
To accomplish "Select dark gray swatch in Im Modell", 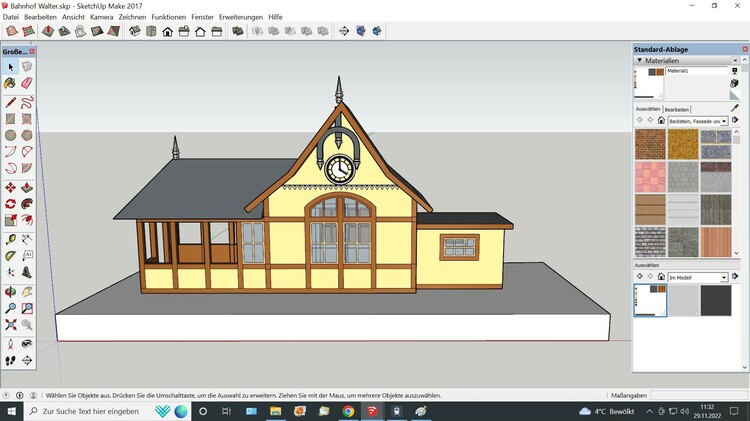I will (x=716, y=300).
